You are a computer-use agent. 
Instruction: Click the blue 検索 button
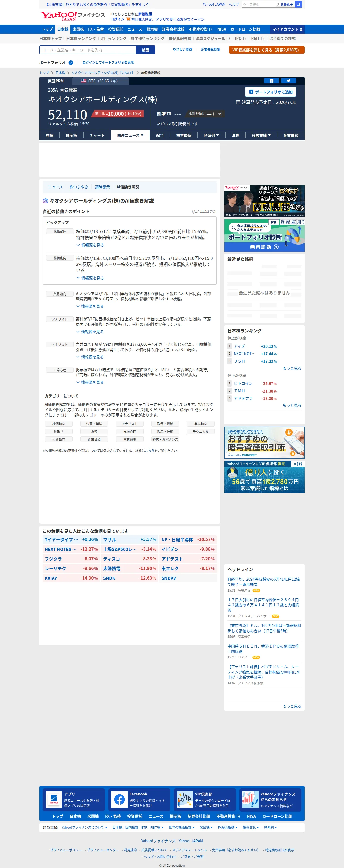coord(145,50)
